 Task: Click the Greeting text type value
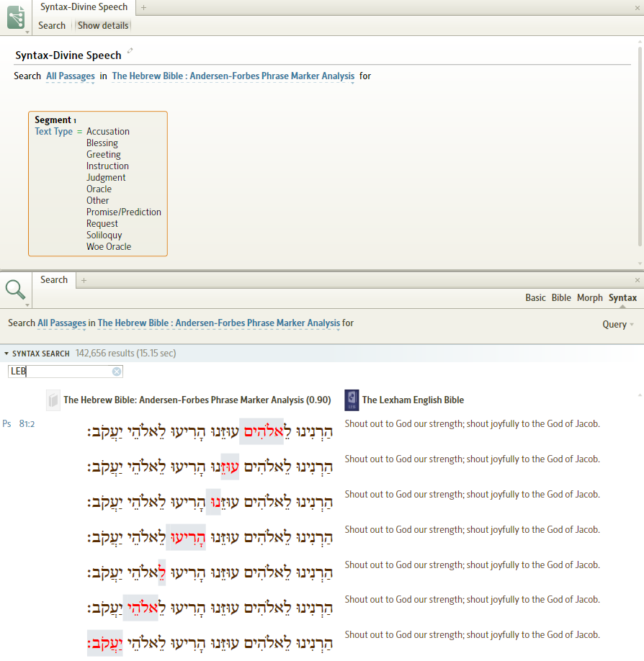103,154
